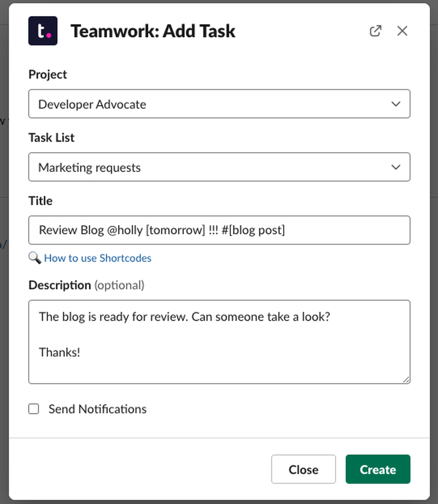
Task: Focus the Title input containing Review Blog
Action: 219,230
